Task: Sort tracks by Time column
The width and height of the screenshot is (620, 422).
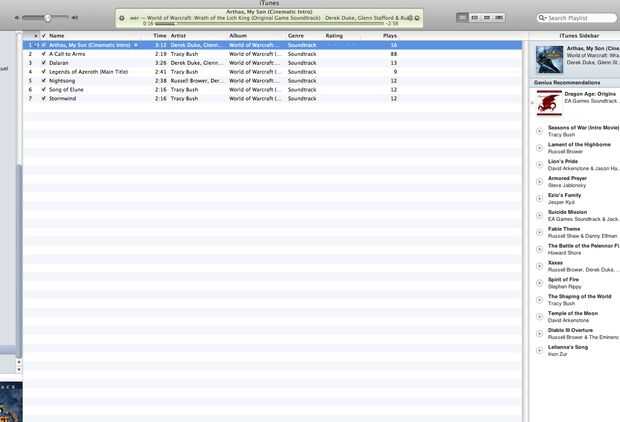Action: [x=160, y=36]
